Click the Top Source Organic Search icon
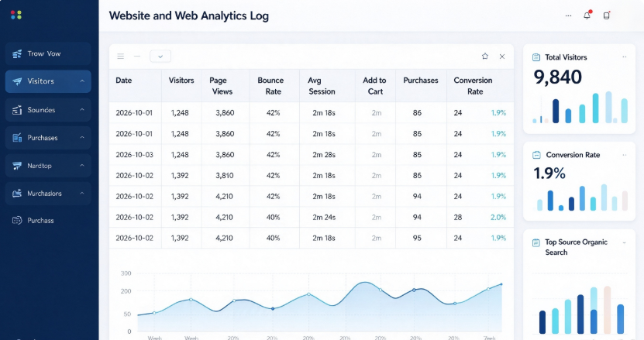Image resolution: width=644 pixels, height=340 pixels. click(536, 242)
